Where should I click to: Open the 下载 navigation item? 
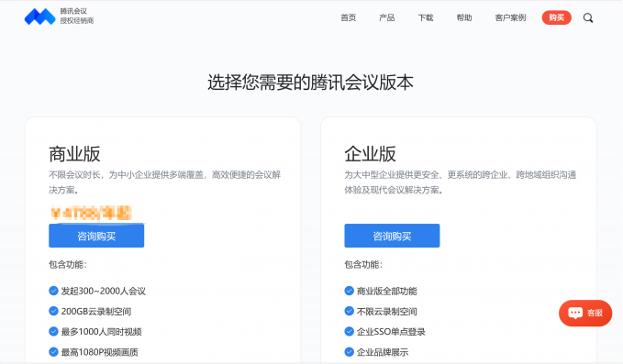(x=425, y=17)
